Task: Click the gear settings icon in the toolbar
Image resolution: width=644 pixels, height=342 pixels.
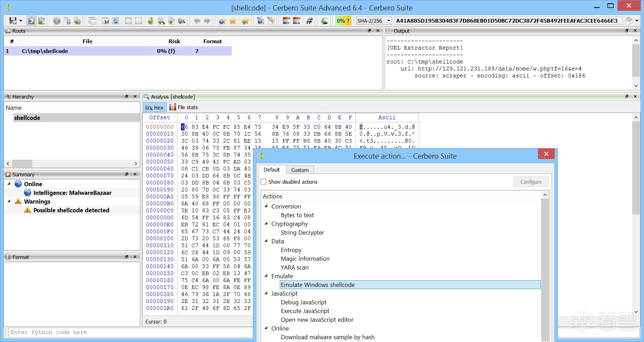Action: tap(57, 21)
